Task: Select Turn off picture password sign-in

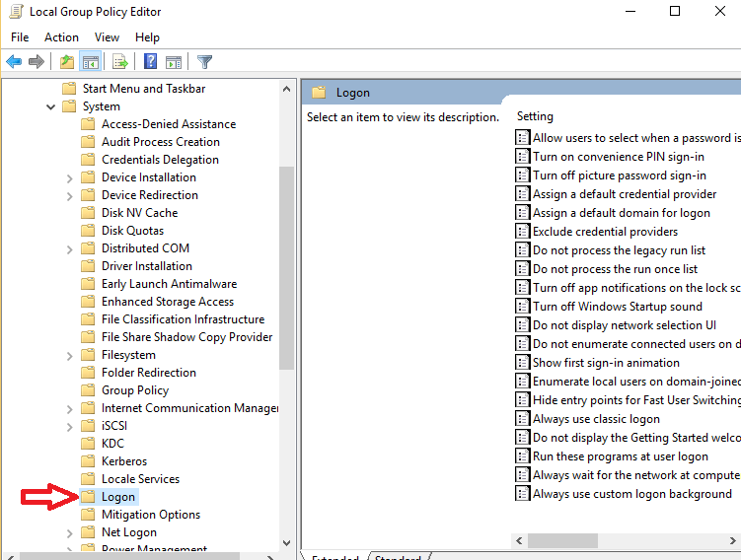Action: click(620, 175)
